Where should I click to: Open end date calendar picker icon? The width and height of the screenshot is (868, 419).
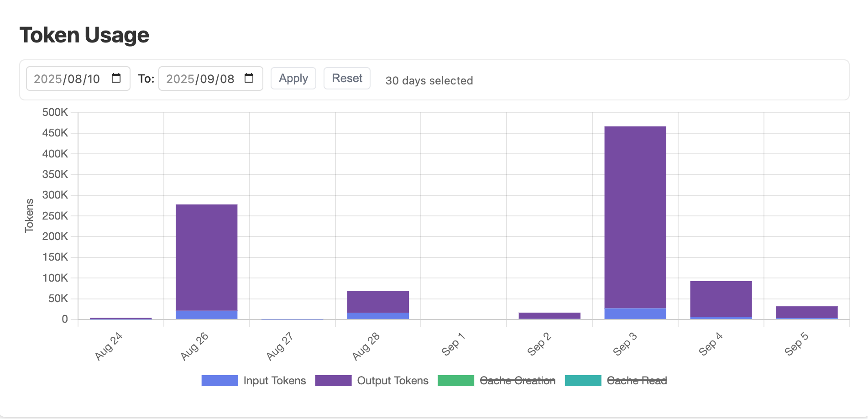[249, 78]
